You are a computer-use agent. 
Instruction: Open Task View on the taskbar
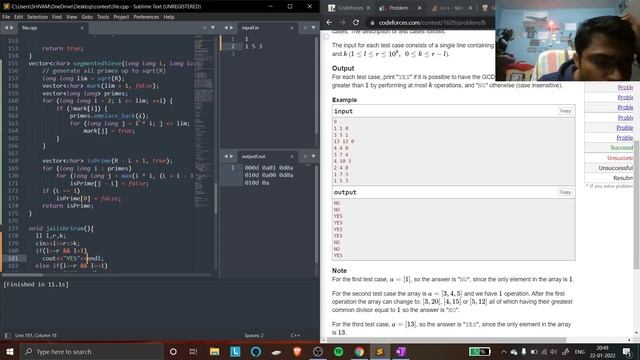coord(193,351)
